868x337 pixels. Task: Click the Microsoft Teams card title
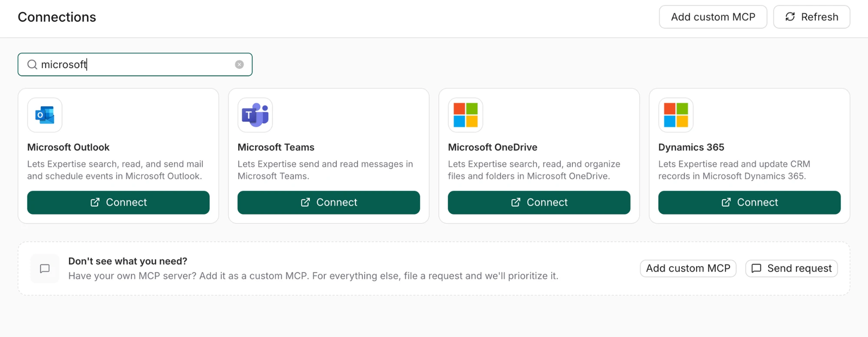[x=276, y=147]
